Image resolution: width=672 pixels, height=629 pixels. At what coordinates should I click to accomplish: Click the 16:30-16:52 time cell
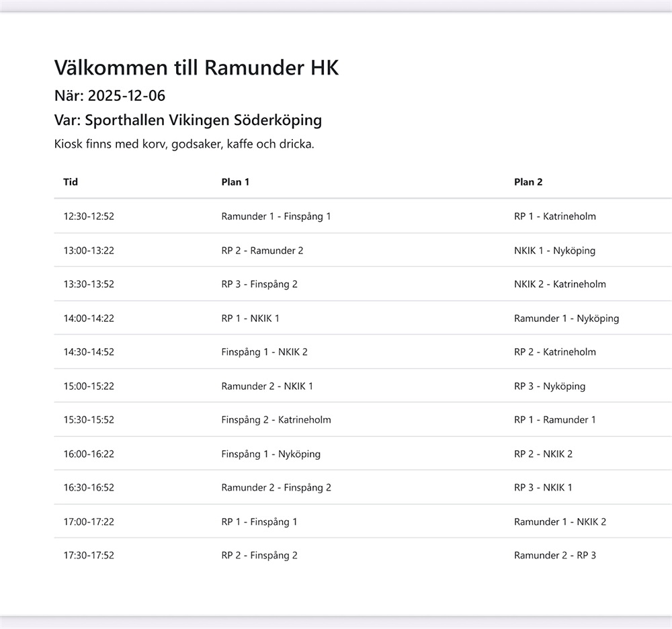point(89,488)
